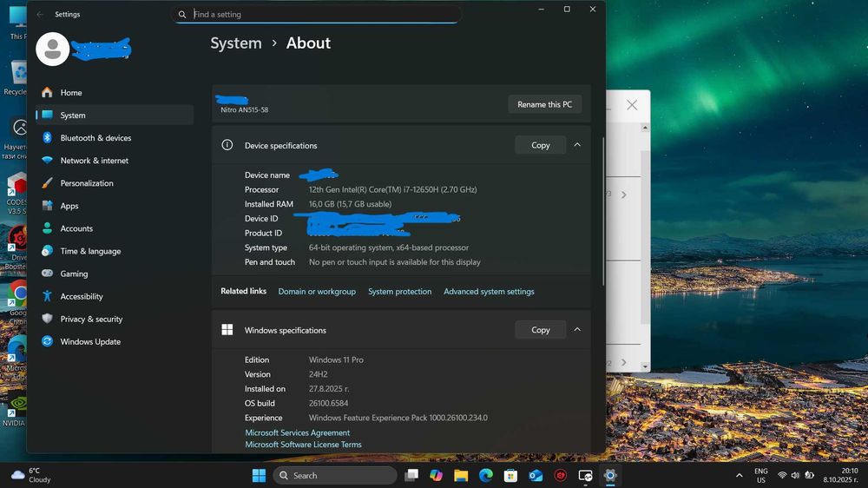868x488 pixels.
Task: Click the Find a setting search field
Action: click(x=317, y=15)
